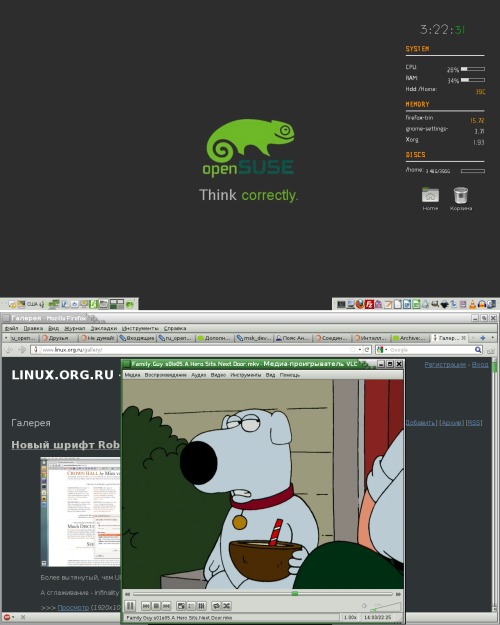This screenshot has height=625, width=500.
Task: Click the workspace switcher in left panel
Action: pyautogui.click(x=117, y=305)
